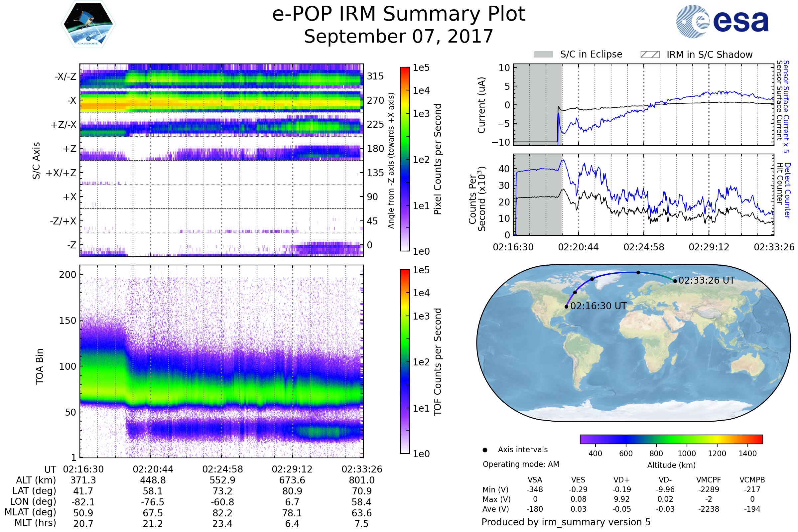
Task: Click the TOF Counts per Second colorbar
Action: (405, 361)
